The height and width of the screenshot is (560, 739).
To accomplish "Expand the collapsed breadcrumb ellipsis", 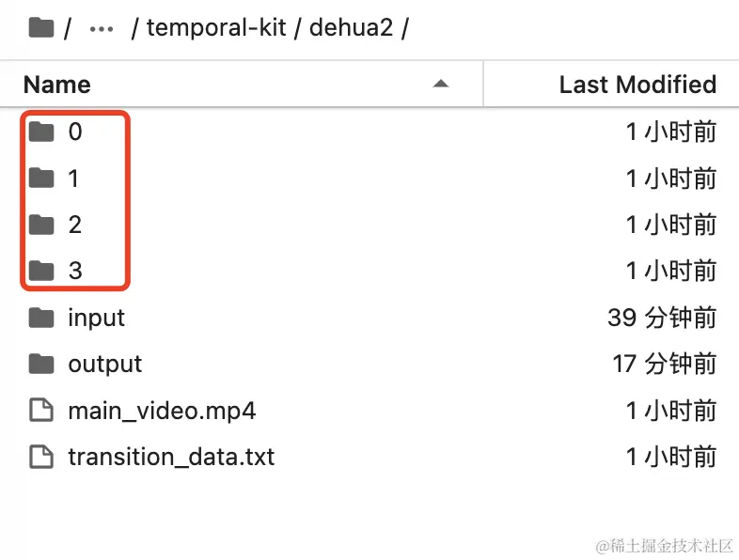I will coord(102,29).
